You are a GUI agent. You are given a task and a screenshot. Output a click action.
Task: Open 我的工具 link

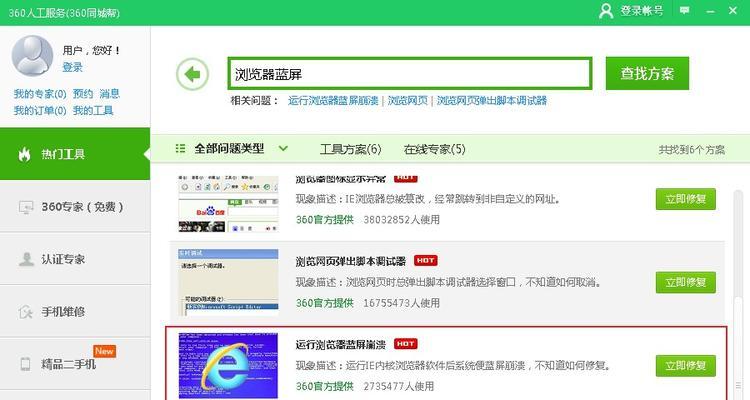pyautogui.click(x=93, y=111)
